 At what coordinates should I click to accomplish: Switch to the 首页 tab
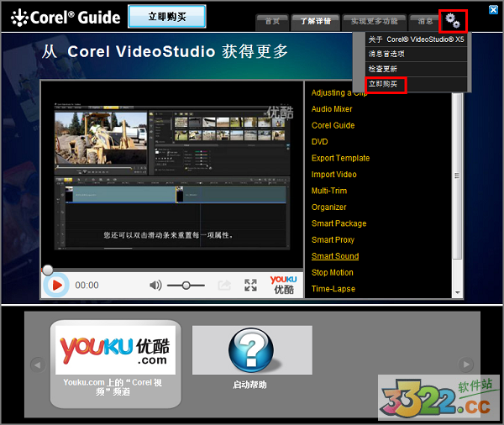pos(271,21)
